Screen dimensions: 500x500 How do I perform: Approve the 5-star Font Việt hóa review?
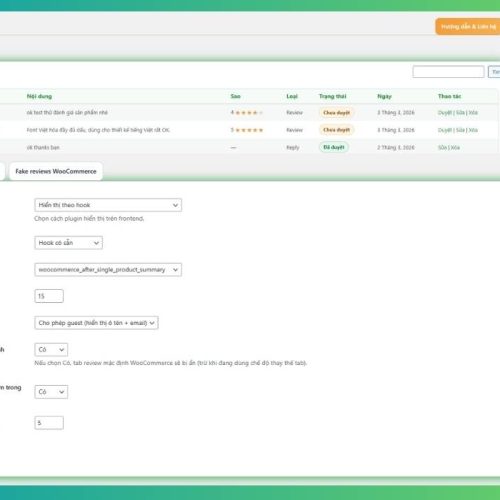[x=445, y=130]
